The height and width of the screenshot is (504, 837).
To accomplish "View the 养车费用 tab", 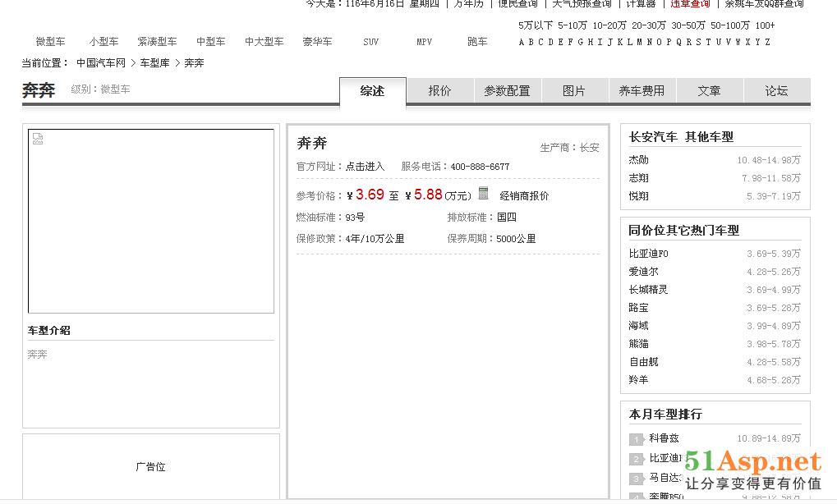I will click(x=642, y=90).
